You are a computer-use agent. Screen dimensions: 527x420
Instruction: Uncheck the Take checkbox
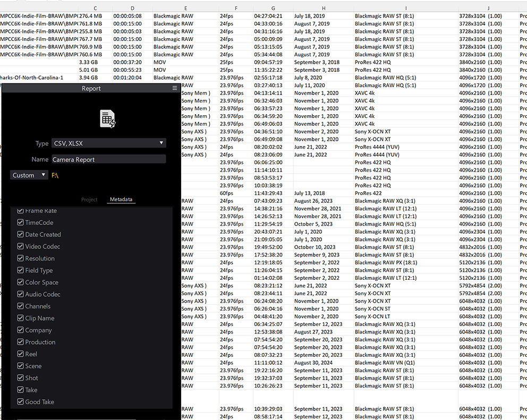(x=20, y=390)
